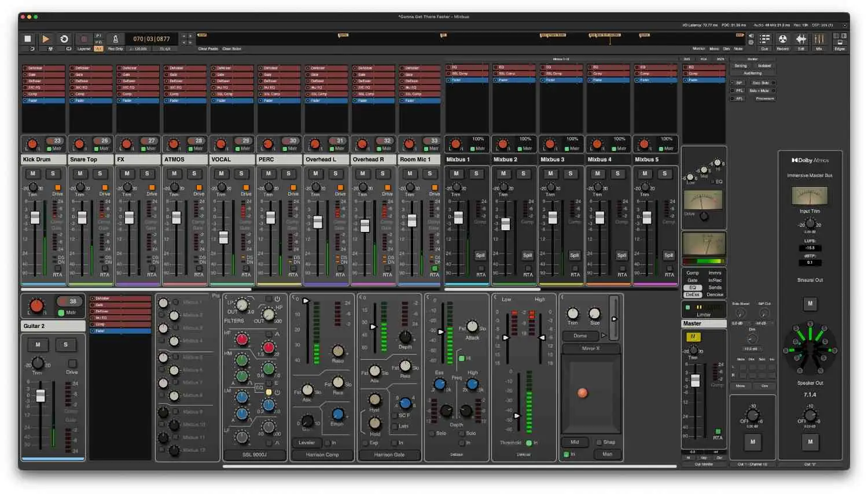868x494 pixels.
Task: Click the VOCAL channel fader handle
Action: [223, 238]
